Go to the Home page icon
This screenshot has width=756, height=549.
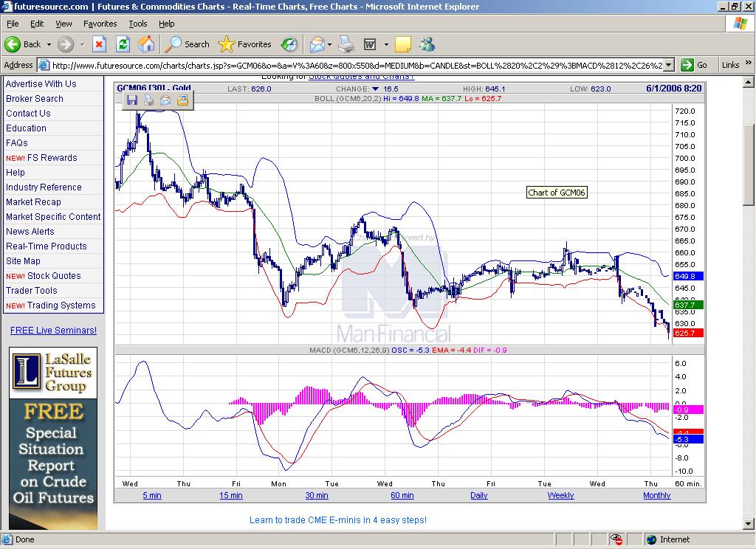[146, 44]
